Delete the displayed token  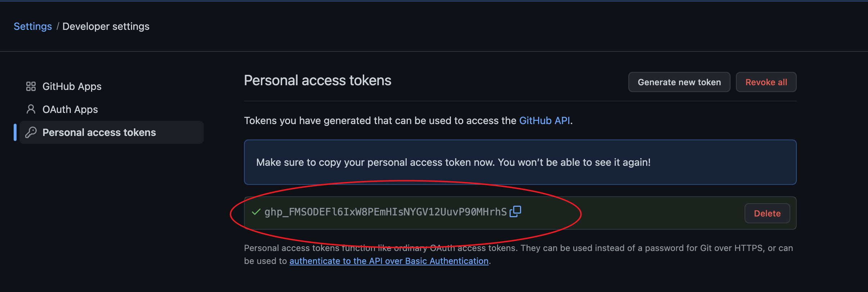(767, 213)
